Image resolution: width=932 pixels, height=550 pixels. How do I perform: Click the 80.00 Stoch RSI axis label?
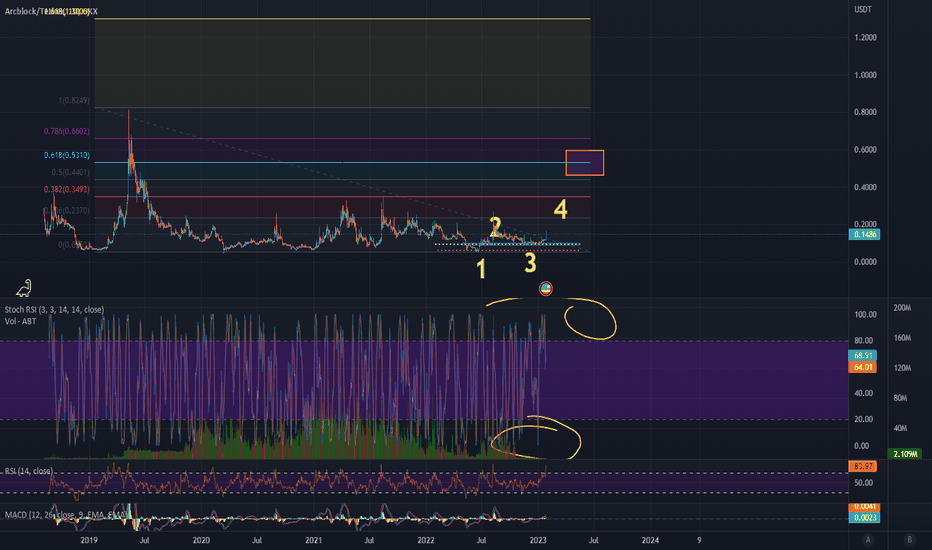pos(863,341)
